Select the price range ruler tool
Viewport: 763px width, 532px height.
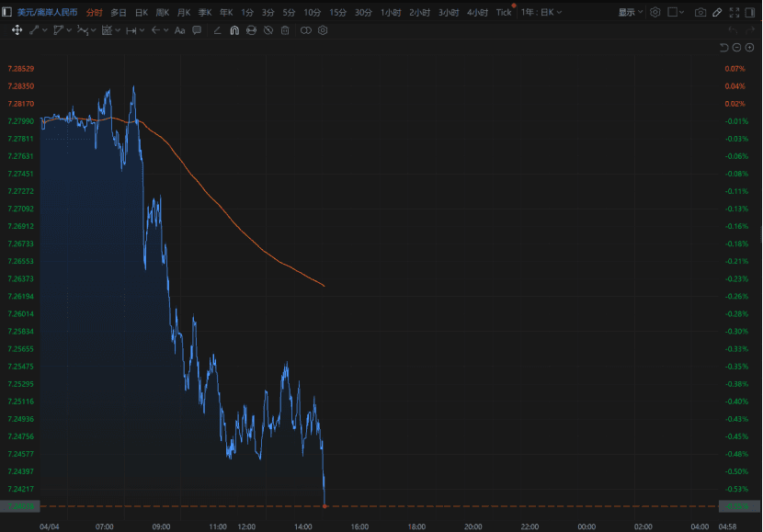click(131, 30)
